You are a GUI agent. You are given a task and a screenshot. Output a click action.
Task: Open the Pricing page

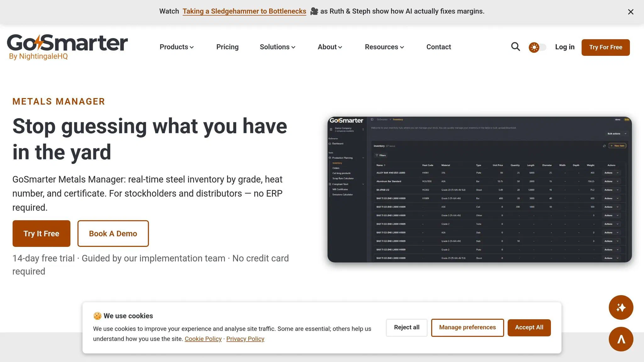click(x=227, y=47)
